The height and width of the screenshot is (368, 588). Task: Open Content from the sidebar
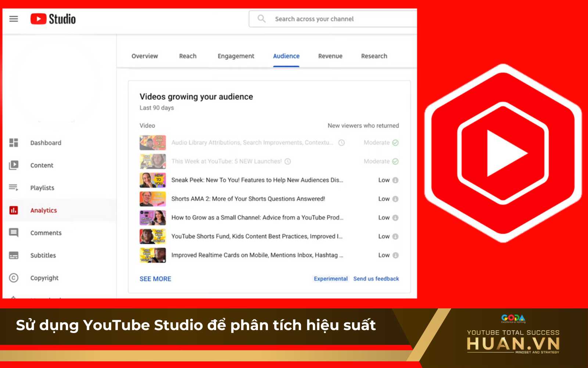tap(42, 165)
